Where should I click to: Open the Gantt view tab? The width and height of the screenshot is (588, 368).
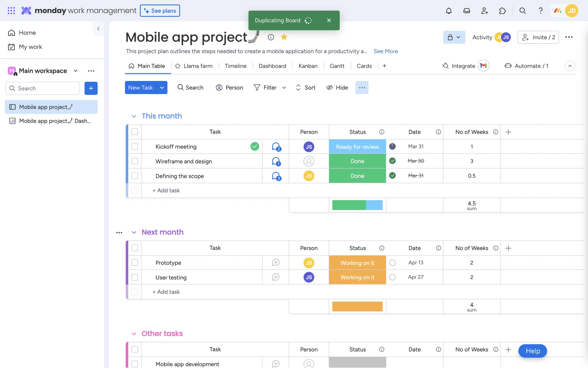point(337,66)
